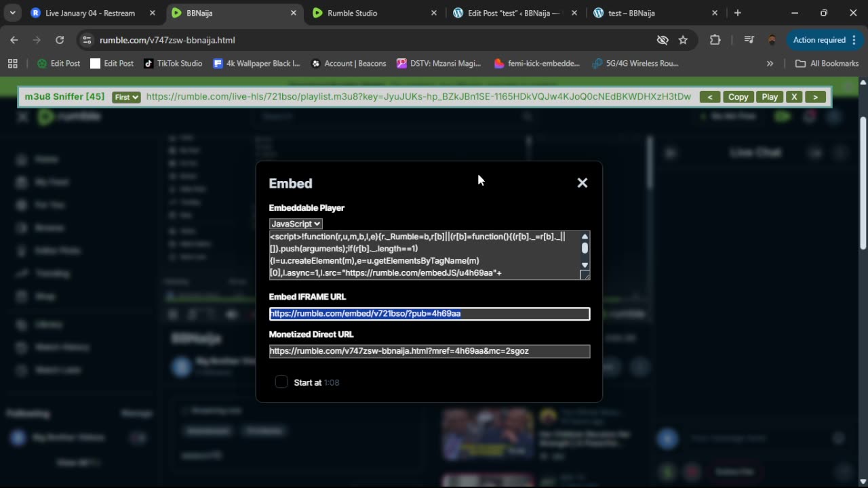Viewport: 868px width, 488px height.
Task: Open Account Beacons bookmark
Action: (x=349, y=63)
